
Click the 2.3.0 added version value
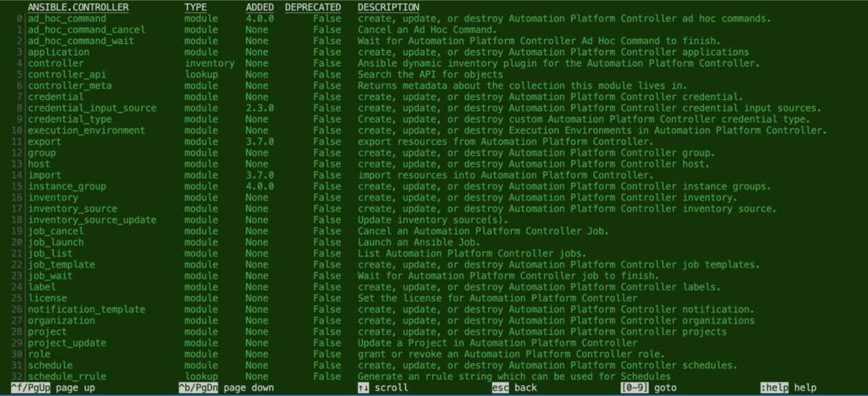[x=260, y=108]
